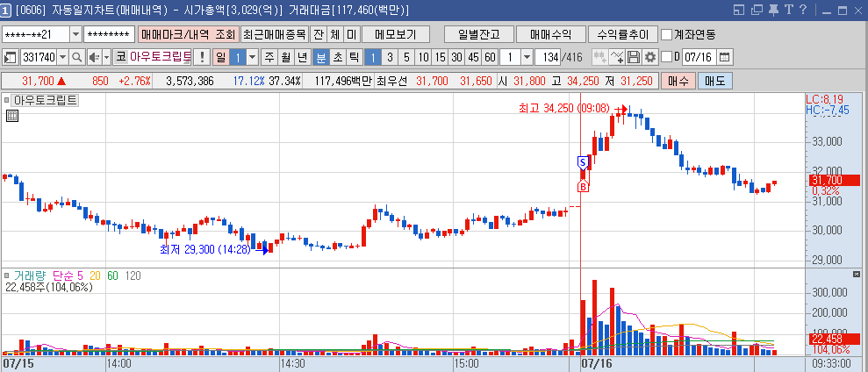The width and height of the screenshot is (868, 372).
Task: Click the S sell marker on chart
Action: pos(582,162)
